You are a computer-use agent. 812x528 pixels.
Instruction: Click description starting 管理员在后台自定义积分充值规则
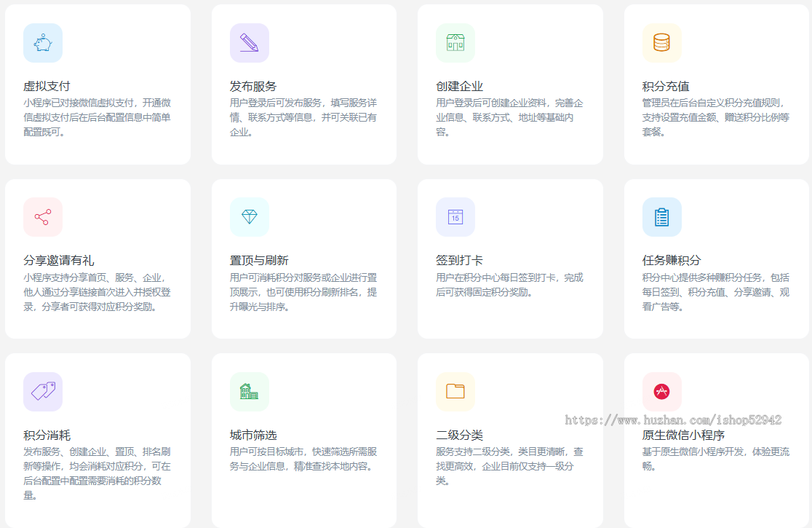716,118
